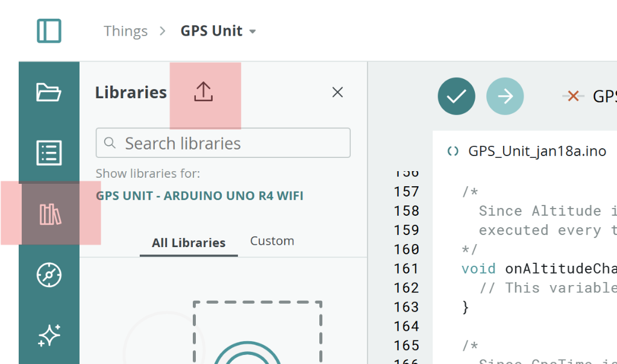Click the search magnifier in the libraries search box
617x364 pixels.
pyautogui.click(x=110, y=143)
